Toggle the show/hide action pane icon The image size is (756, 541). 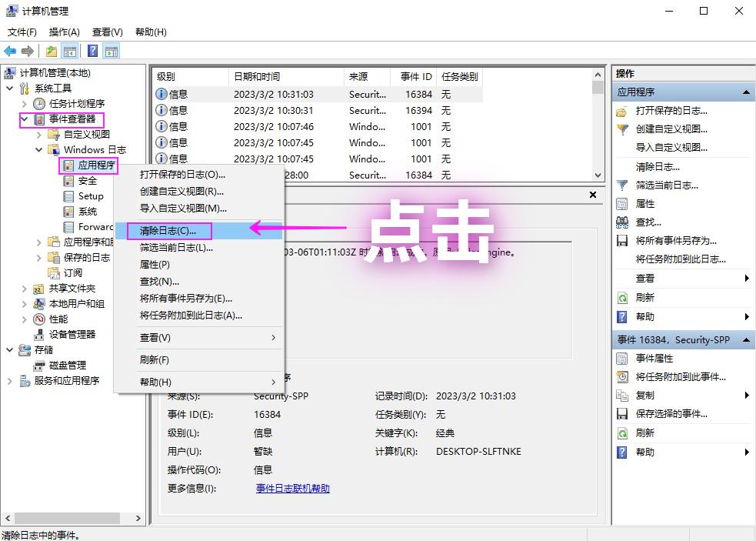click(x=112, y=51)
